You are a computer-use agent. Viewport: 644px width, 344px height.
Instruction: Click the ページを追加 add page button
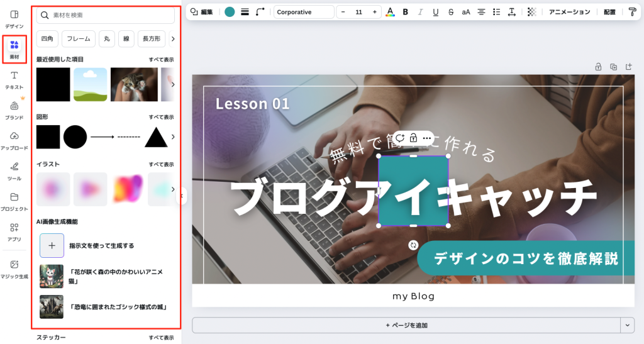click(x=406, y=325)
